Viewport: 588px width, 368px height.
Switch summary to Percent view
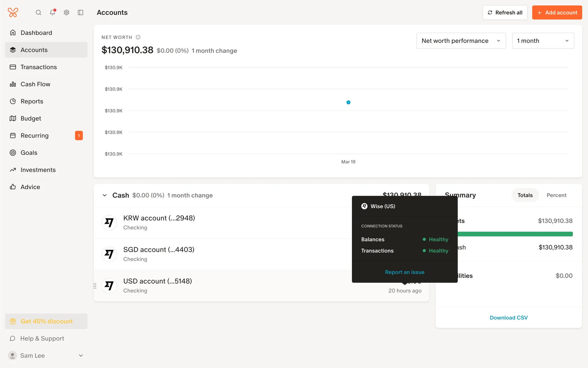(x=556, y=195)
